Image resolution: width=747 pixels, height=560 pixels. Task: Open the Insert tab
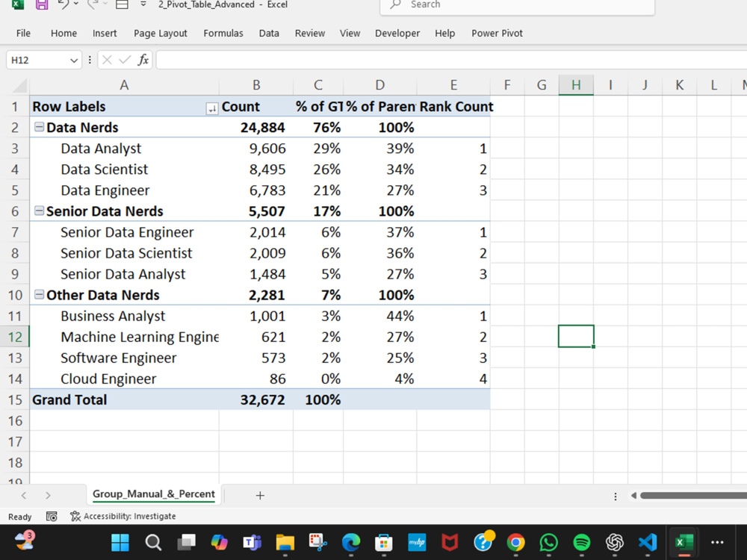pyautogui.click(x=105, y=34)
